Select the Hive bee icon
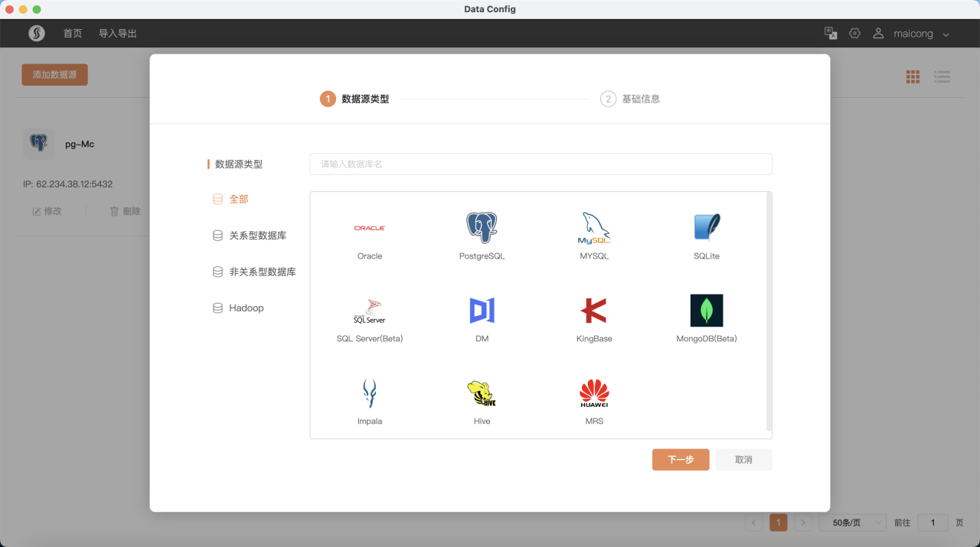980x547 pixels. tap(482, 393)
